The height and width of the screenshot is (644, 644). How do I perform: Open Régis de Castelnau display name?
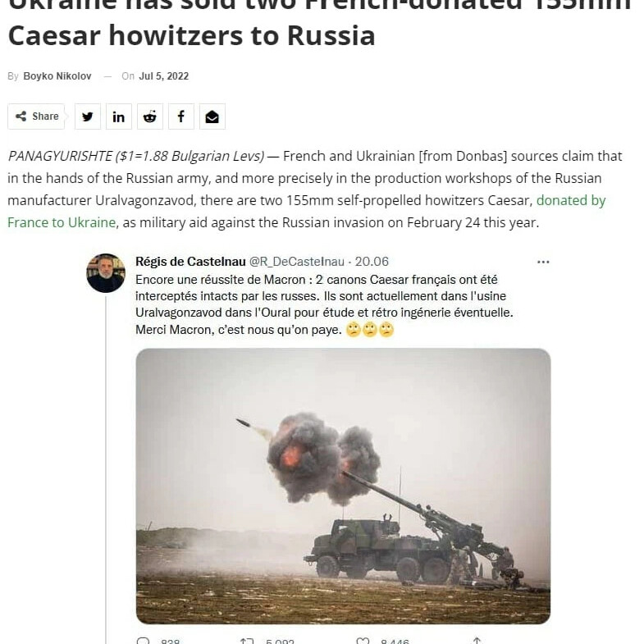click(x=190, y=262)
